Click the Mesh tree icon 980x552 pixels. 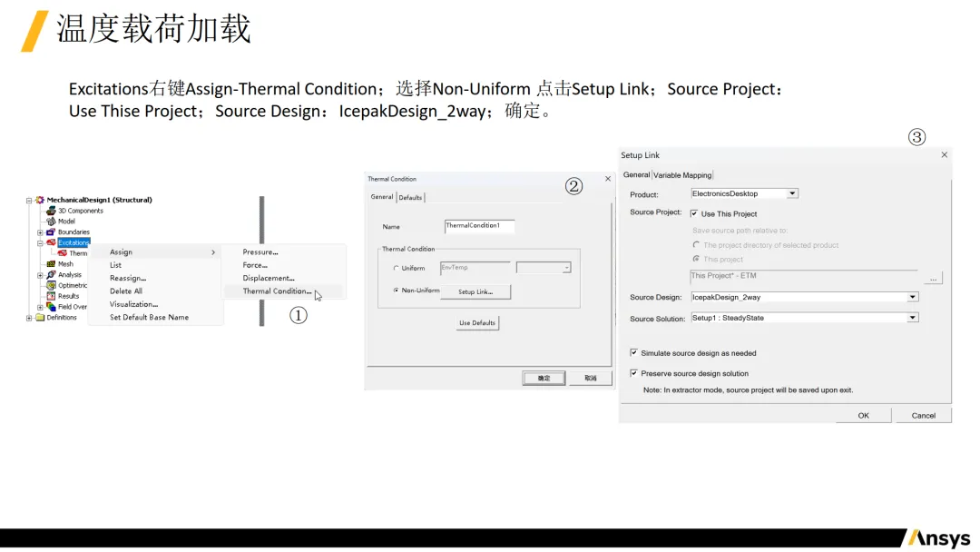point(51,264)
